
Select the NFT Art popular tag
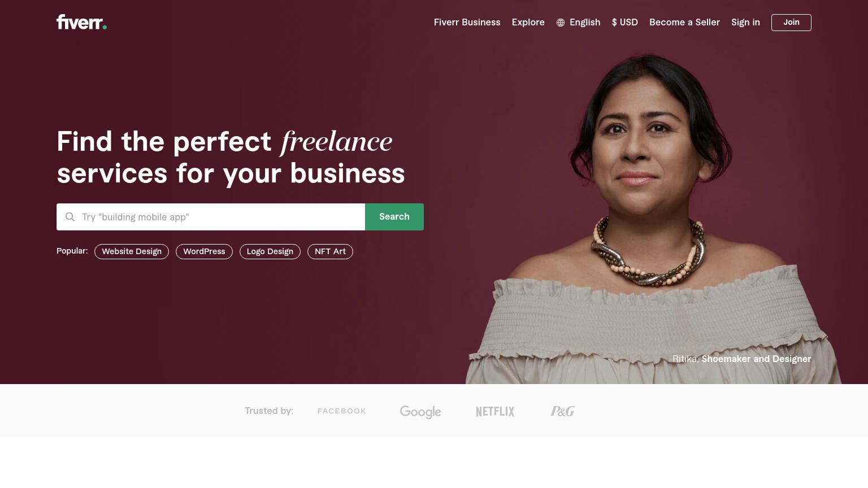tap(330, 252)
